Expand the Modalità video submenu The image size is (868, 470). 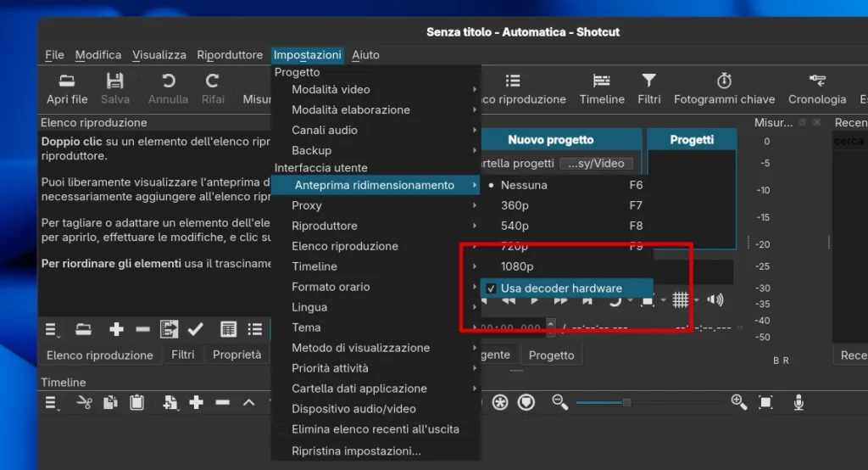click(376, 89)
